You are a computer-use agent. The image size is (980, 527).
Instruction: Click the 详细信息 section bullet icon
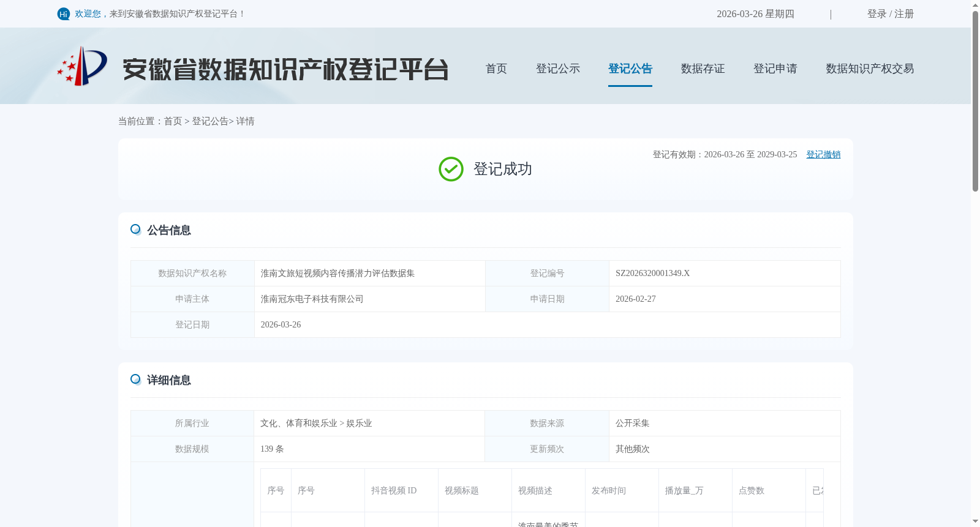[136, 379]
